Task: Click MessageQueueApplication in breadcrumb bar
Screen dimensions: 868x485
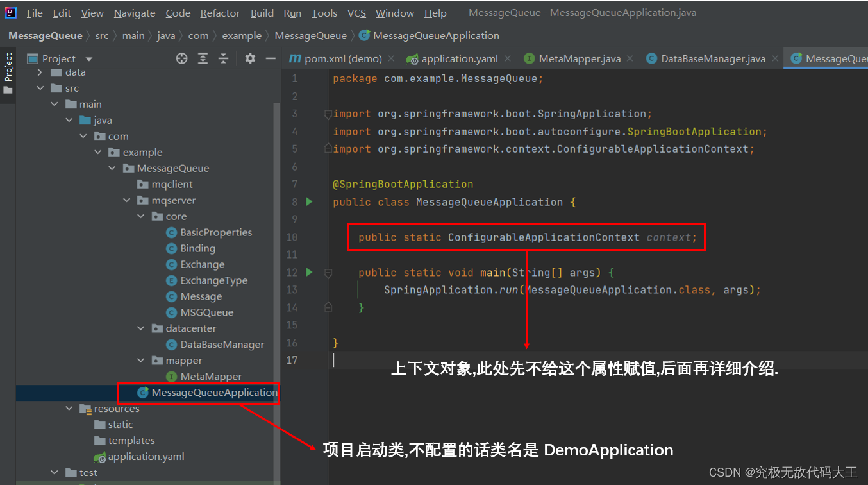Action: tap(430, 36)
